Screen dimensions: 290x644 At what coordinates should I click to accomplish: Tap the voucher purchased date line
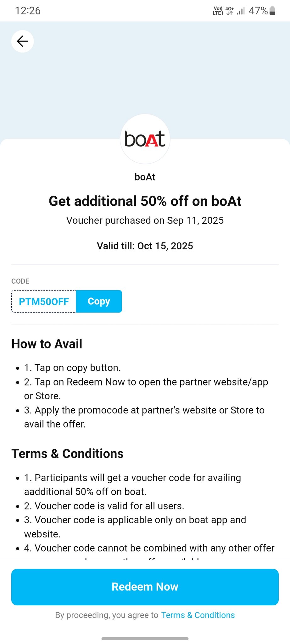(145, 220)
